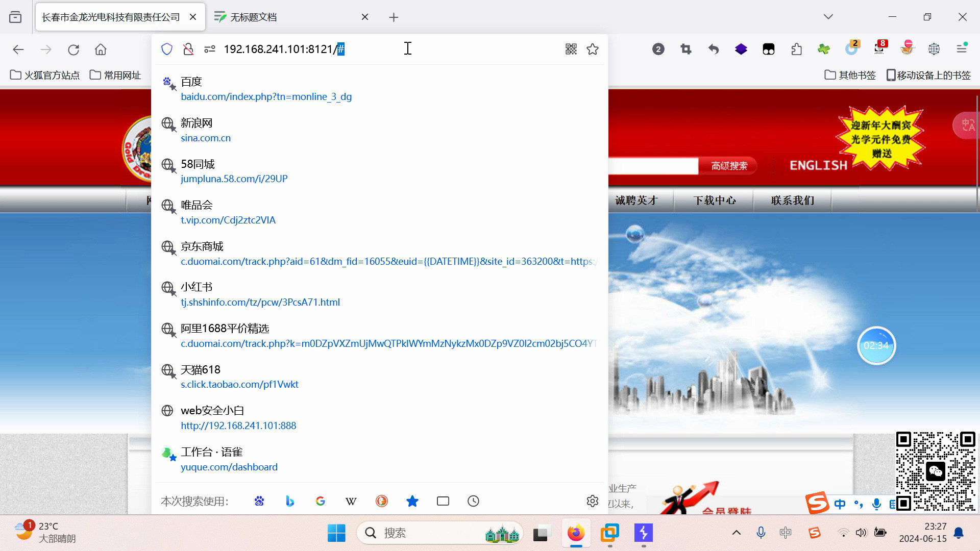The image size is (980, 551).
Task: Select the 百度 suggestion
Action: pyautogui.click(x=380, y=89)
